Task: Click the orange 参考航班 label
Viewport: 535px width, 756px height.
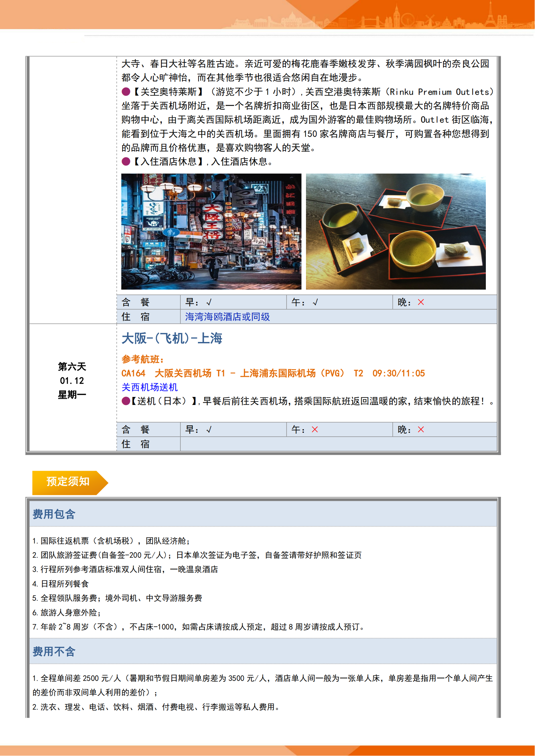Action: (x=142, y=359)
